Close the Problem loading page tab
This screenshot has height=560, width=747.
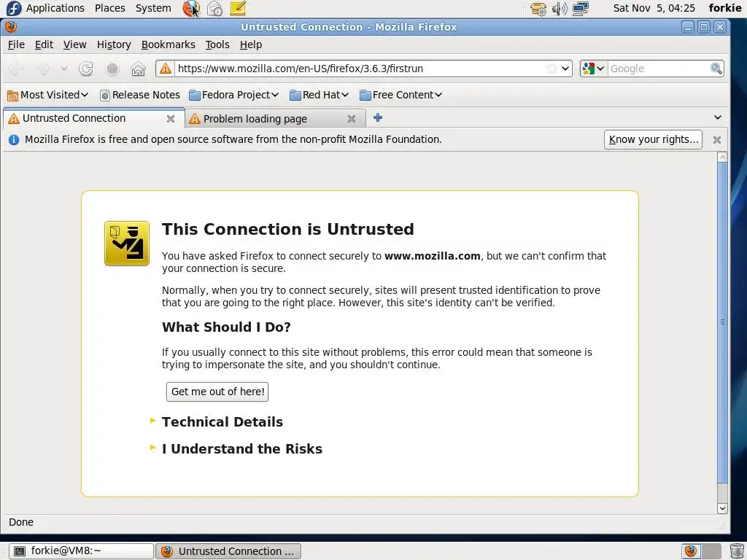point(352,119)
